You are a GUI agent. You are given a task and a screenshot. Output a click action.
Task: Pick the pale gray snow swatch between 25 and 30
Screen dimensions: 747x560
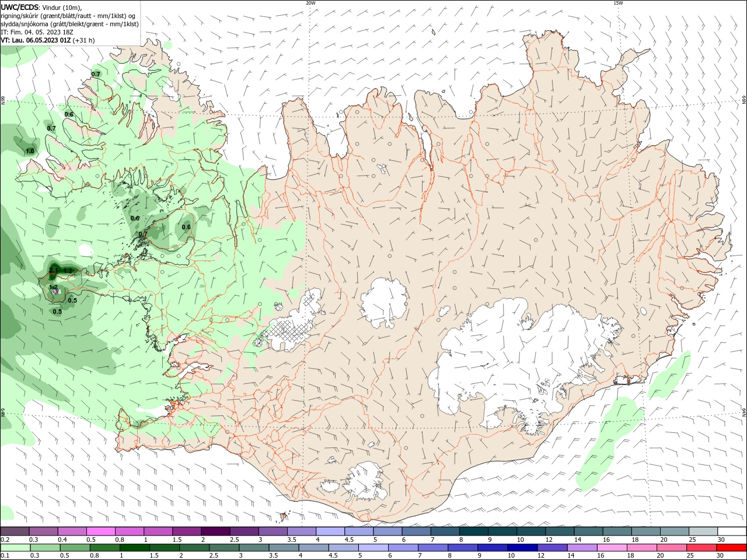pos(704,531)
